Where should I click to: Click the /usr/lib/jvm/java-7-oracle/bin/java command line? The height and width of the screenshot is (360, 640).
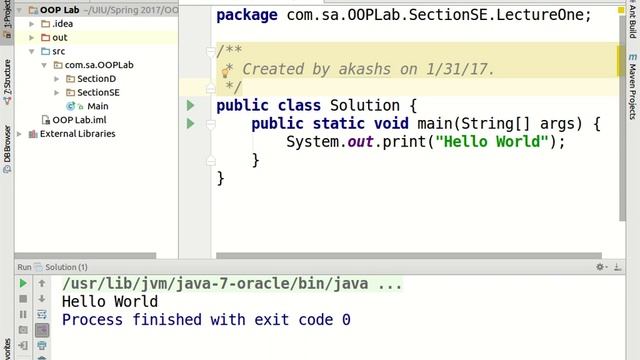[232, 284]
